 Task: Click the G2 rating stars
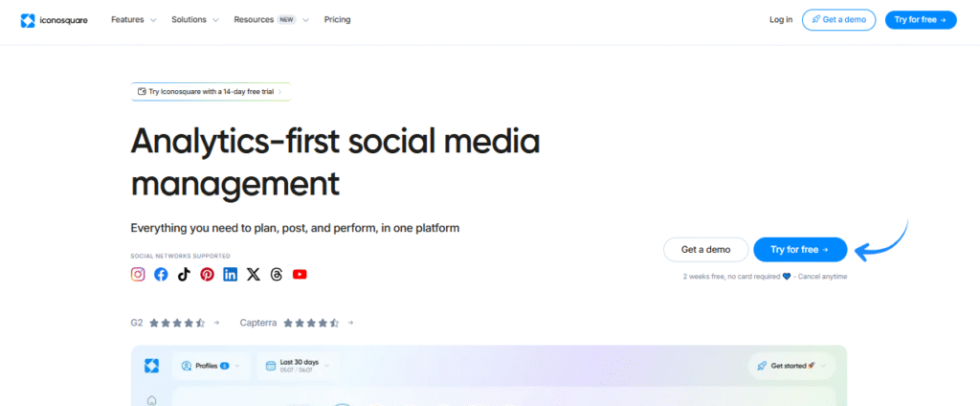(x=177, y=323)
